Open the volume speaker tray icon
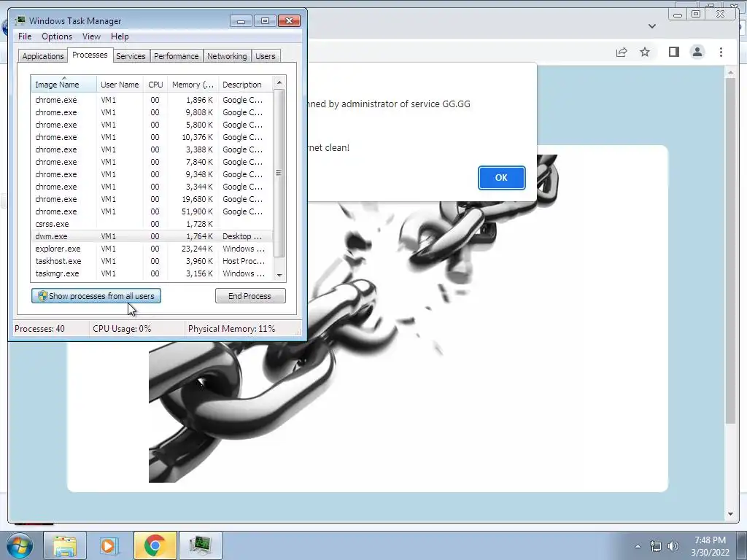This screenshot has width=747, height=560. pyautogui.click(x=673, y=546)
